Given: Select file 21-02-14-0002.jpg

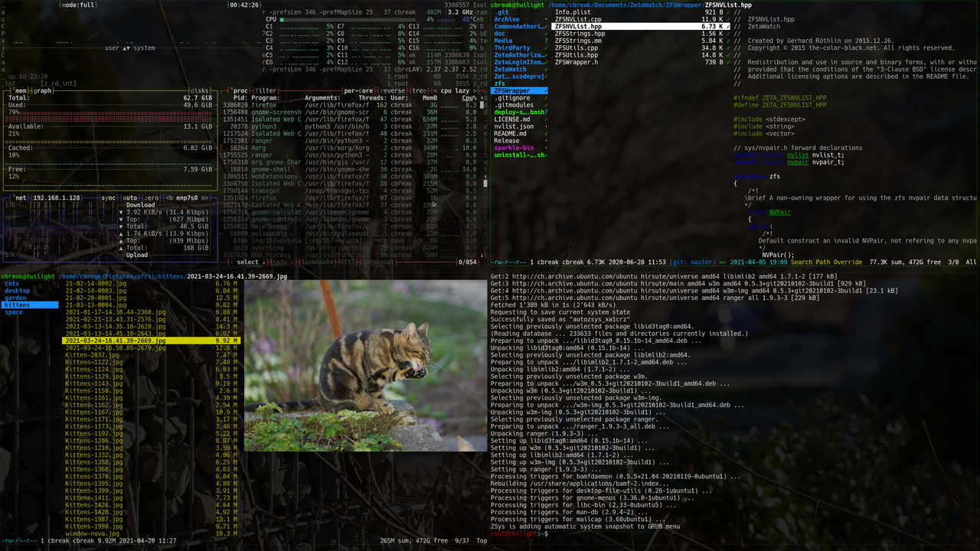Looking at the screenshot, I should [152, 284].
